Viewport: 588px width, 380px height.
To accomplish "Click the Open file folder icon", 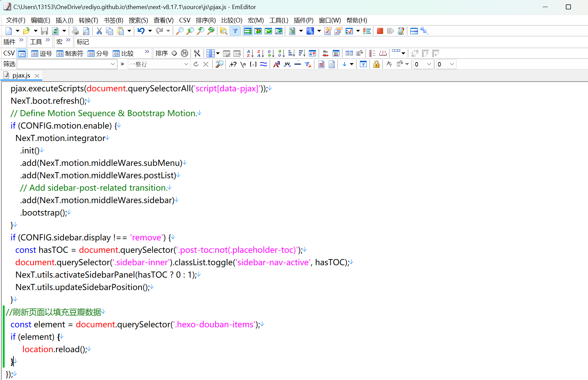I will (26, 31).
